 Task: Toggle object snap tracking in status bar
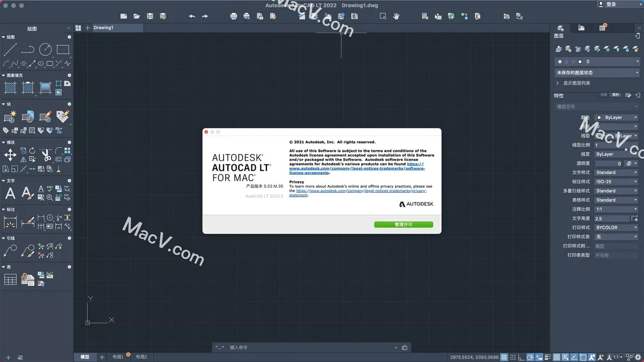[574, 358]
